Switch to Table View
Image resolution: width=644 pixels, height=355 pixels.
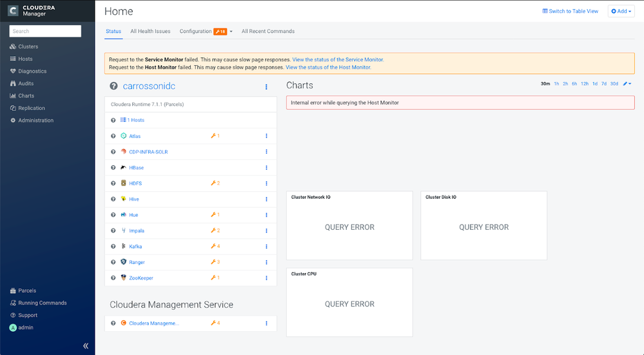pos(570,11)
